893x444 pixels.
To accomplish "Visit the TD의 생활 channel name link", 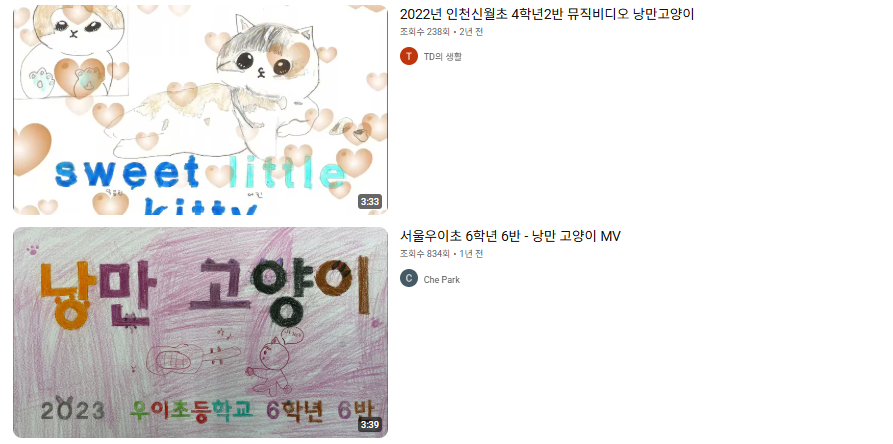I will (443, 56).
